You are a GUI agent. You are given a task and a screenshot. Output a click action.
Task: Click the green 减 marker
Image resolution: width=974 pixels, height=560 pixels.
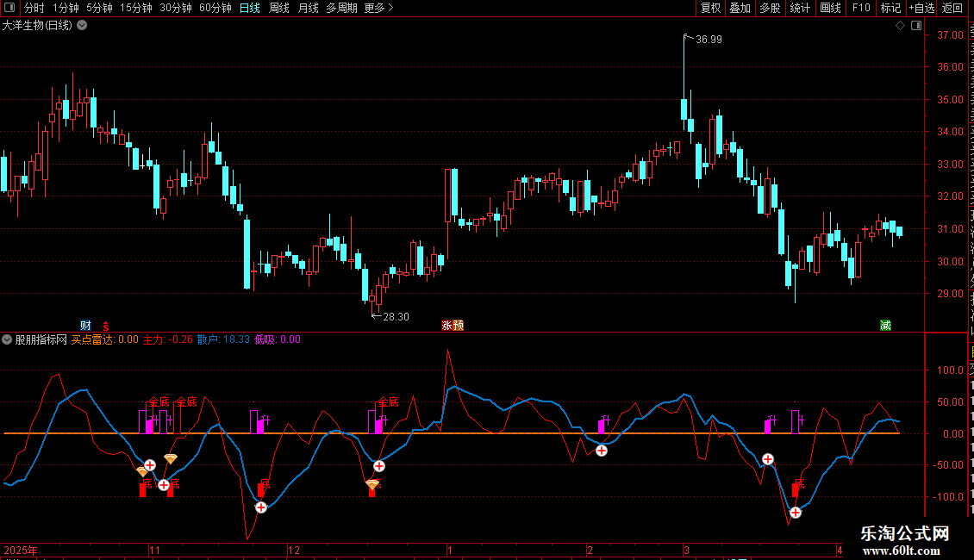[886, 326]
